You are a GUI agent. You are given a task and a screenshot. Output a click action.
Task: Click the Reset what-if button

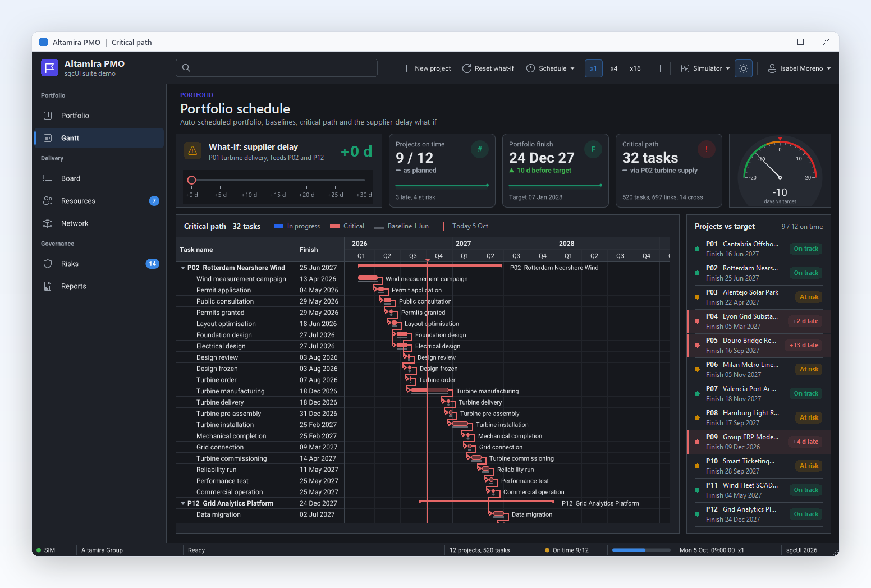488,68
